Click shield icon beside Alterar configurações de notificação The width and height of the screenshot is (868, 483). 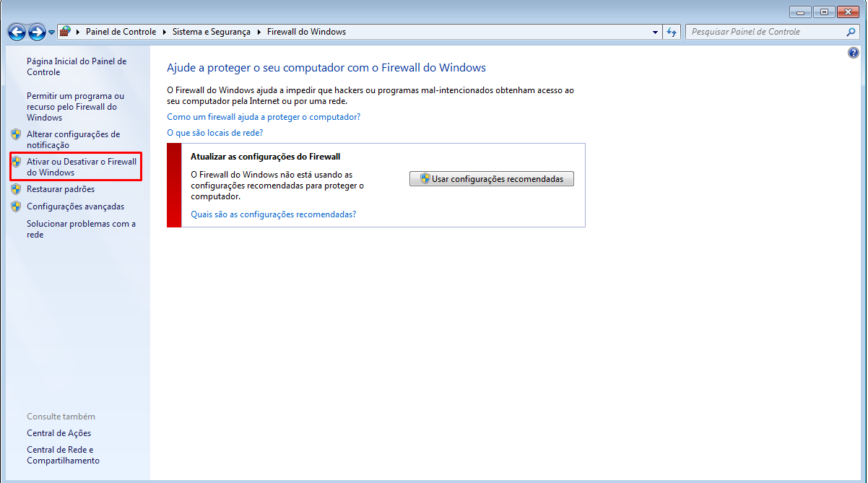[x=16, y=134]
